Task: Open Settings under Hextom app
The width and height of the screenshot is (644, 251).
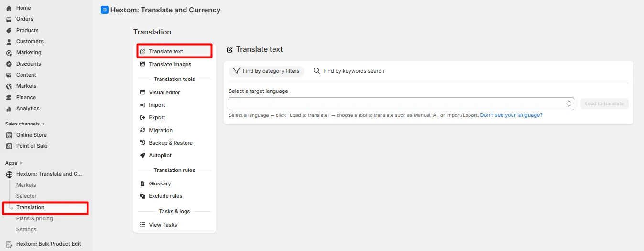Action: 26,229
